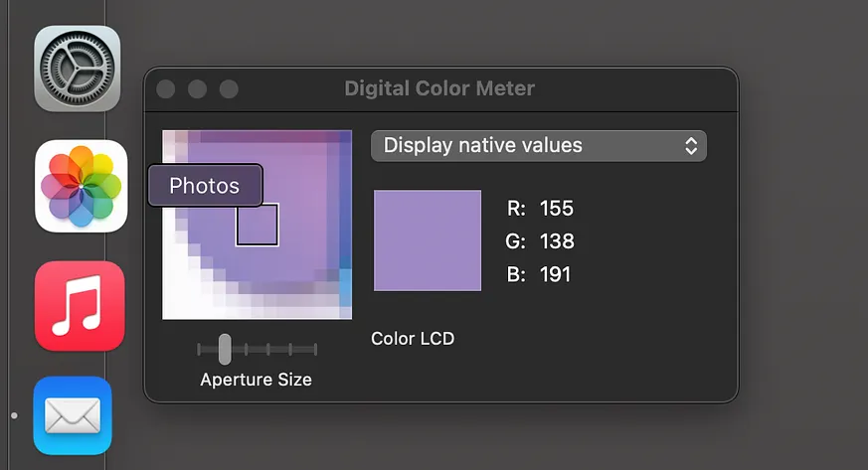The image size is (868, 470).
Task: Click the green value 138 readout
Action: (557, 241)
